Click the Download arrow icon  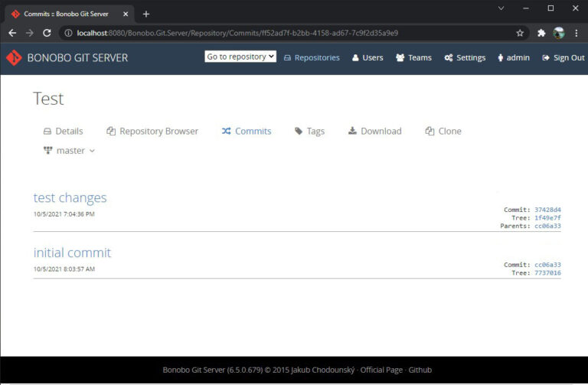pos(352,130)
